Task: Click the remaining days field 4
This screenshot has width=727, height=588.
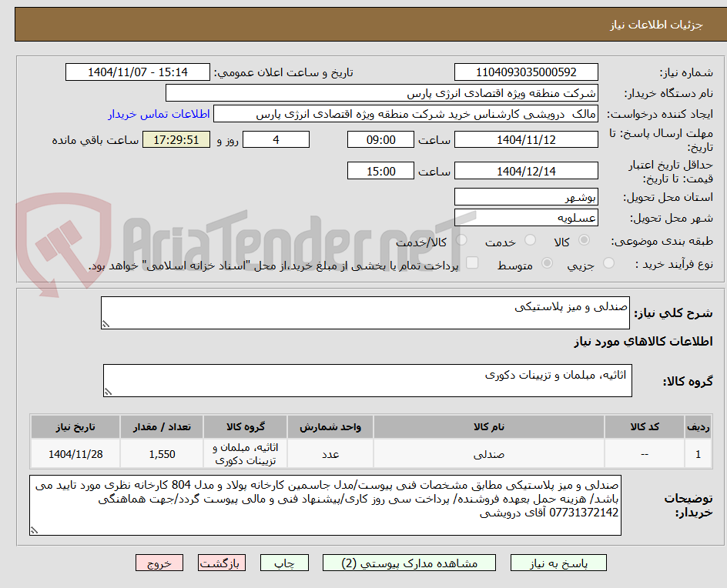Action: (276, 139)
